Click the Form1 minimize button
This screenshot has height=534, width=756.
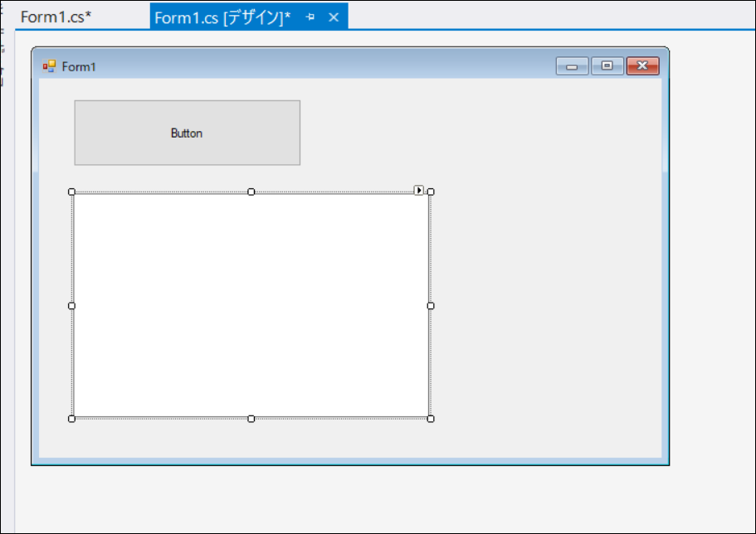(572, 66)
